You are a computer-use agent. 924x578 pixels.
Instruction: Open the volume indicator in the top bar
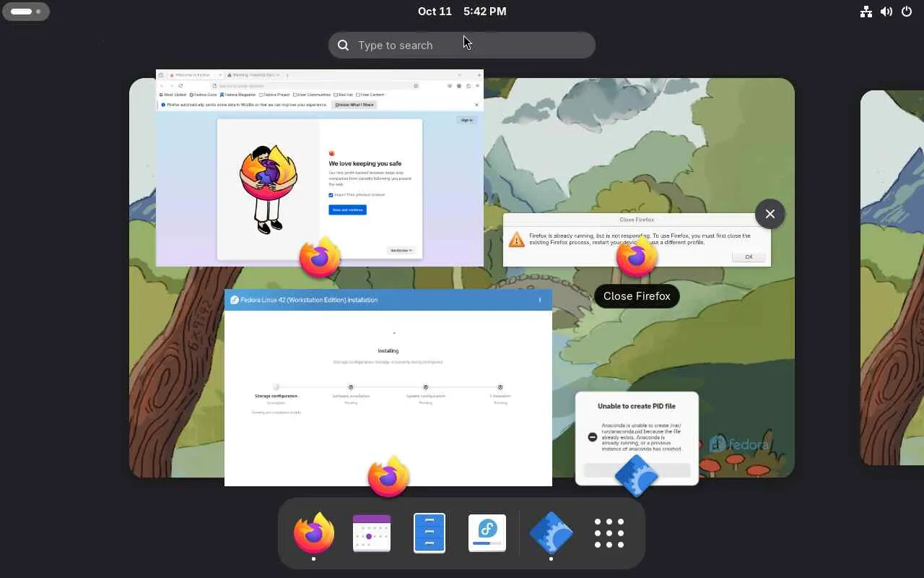(886, 12)
